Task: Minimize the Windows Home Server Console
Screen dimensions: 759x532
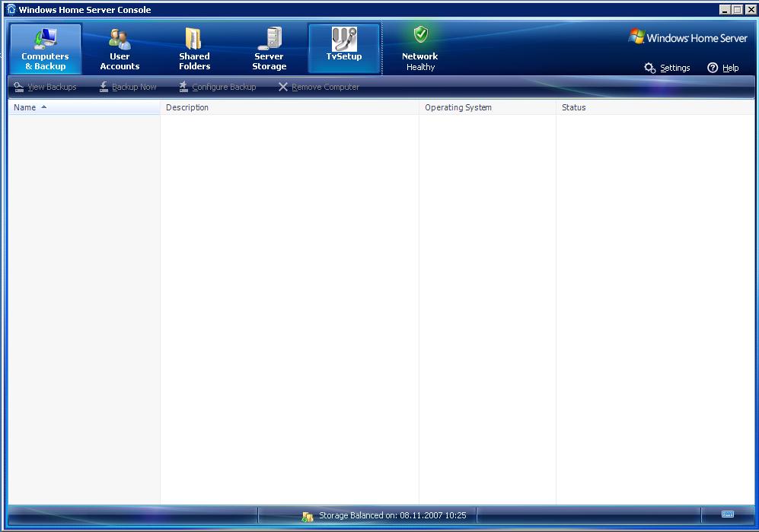Action: (725, 10)
